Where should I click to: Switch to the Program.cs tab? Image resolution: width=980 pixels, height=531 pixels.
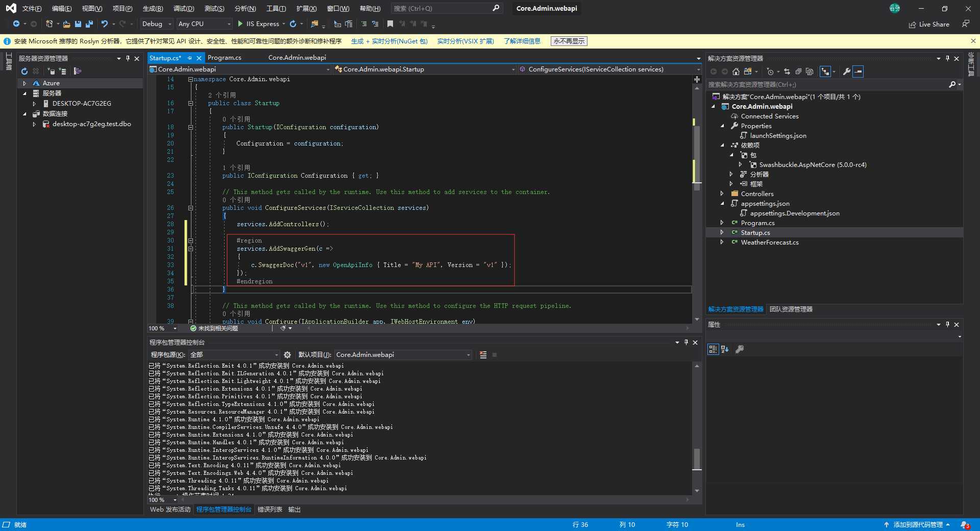pyautogui.click(x=225, y=58)
